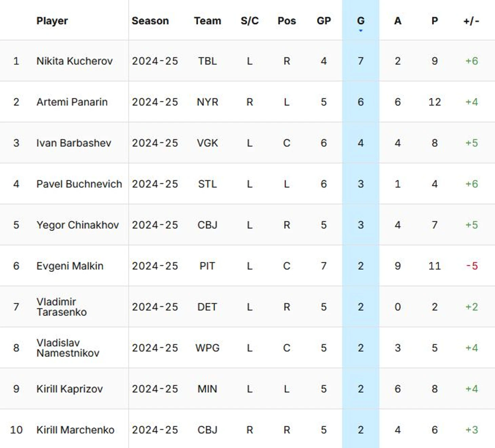Sort by the +/- column header
The width and height of the screenshot is (495, 448).
pyautogui.click(x=471, y=21)
